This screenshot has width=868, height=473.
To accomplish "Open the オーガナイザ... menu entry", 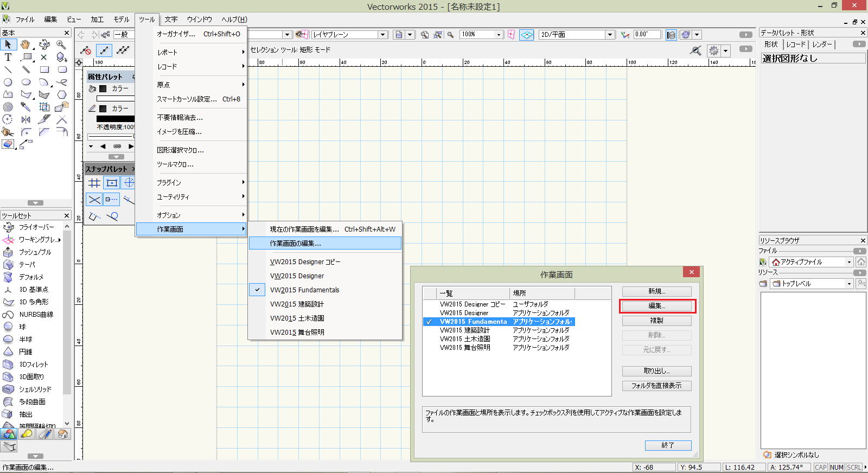I will [191, 34].
